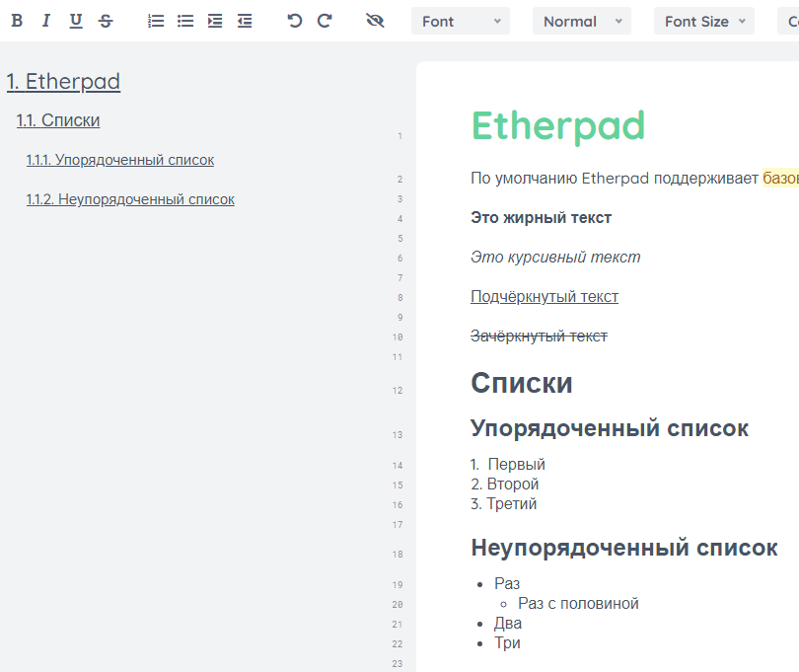Click line number 1 in the gutter
799x672 pixels.
(x=400, y=136)
